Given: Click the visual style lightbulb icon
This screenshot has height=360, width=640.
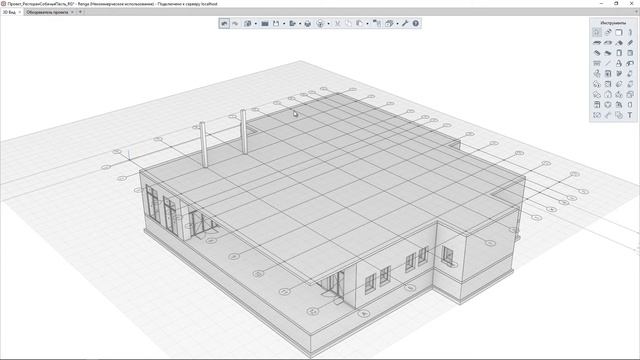Looking at the screenshot, I should 320,24.
